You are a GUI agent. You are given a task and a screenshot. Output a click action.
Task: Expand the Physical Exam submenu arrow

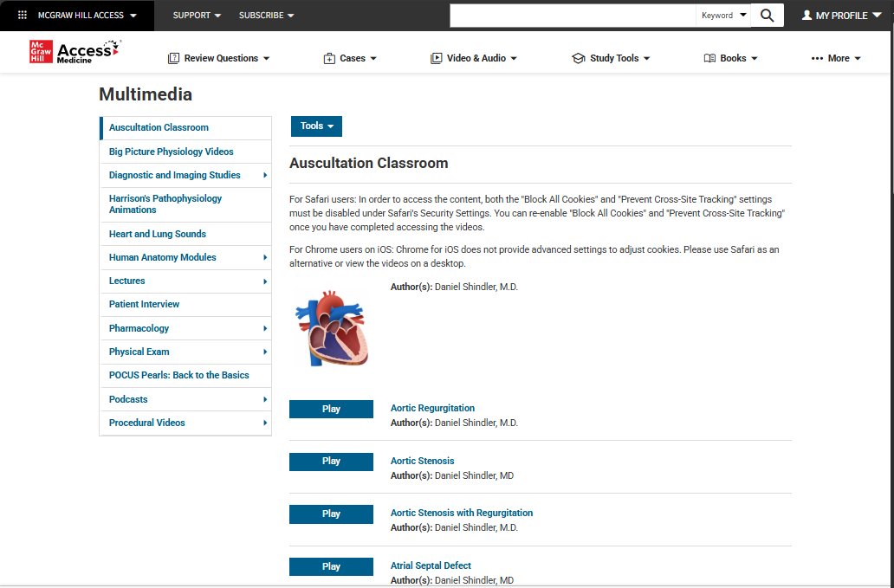[264, 352]
